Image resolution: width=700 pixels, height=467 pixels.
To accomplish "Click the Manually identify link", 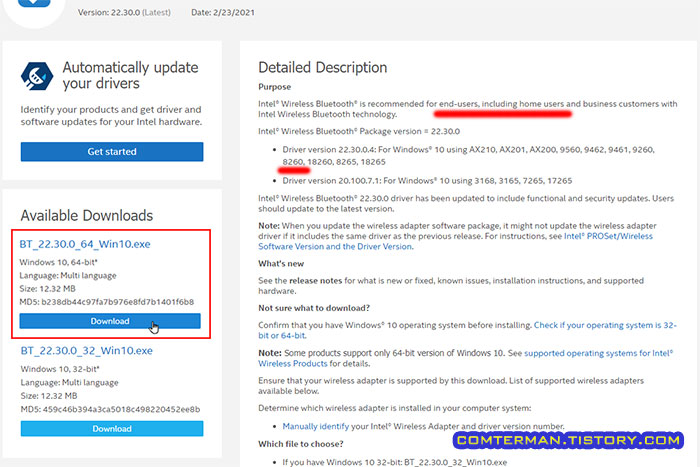I will point(316,426).
